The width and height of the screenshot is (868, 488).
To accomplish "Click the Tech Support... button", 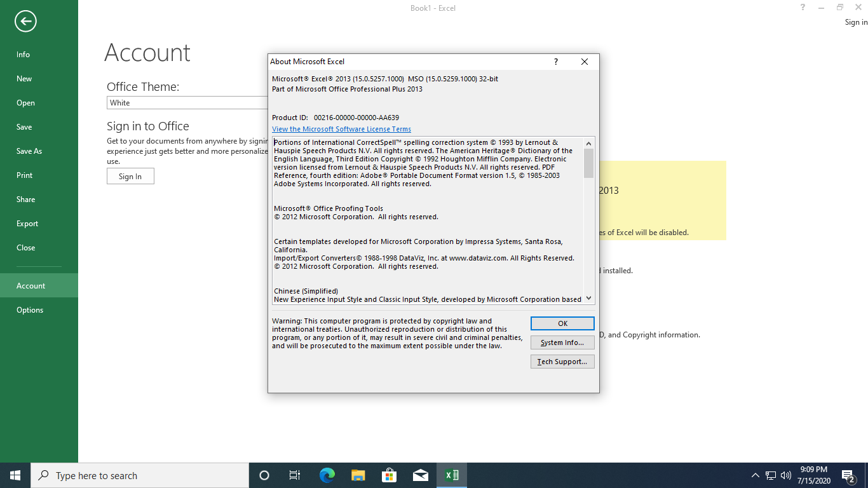I will [x=562, y=362].
